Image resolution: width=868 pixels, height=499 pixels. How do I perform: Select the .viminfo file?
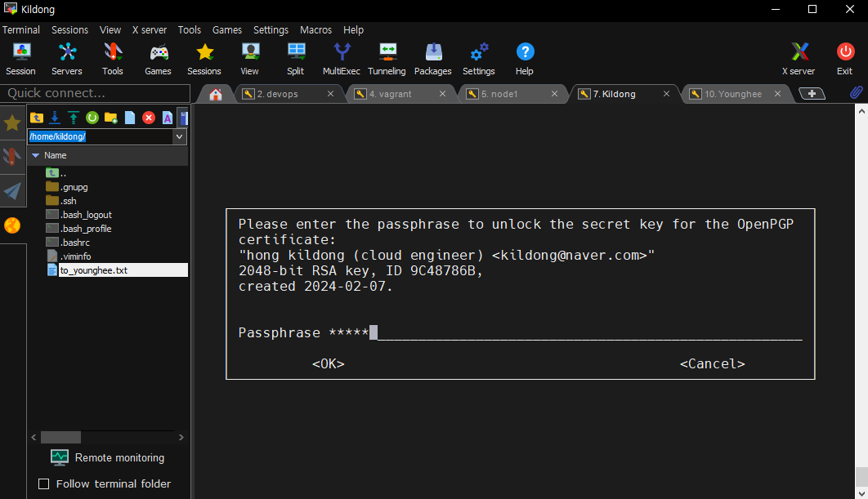(x=69, y=256)
